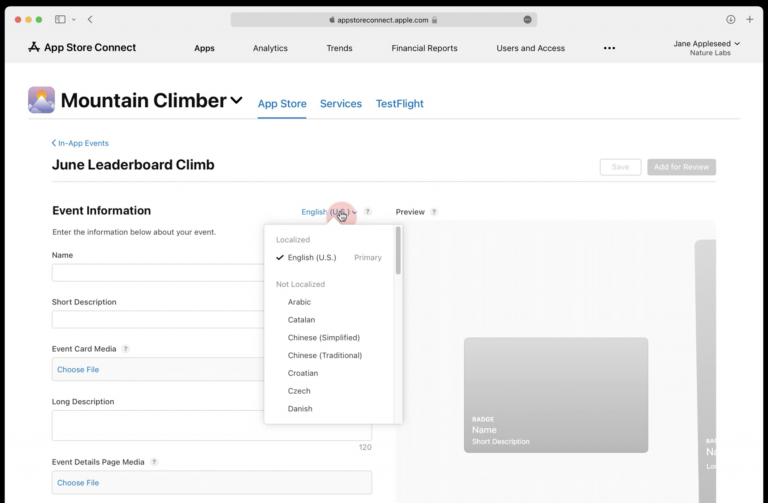Click the appstoreconnect.apple.com address bar
Image resolution: width=768 pixels, height=503 pixels.
(x=384, y=20)
